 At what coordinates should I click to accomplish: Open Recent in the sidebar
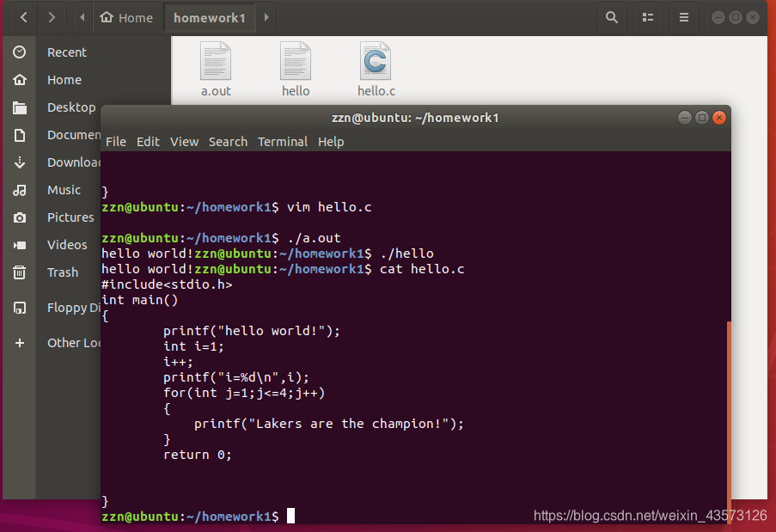coord(67,52)
